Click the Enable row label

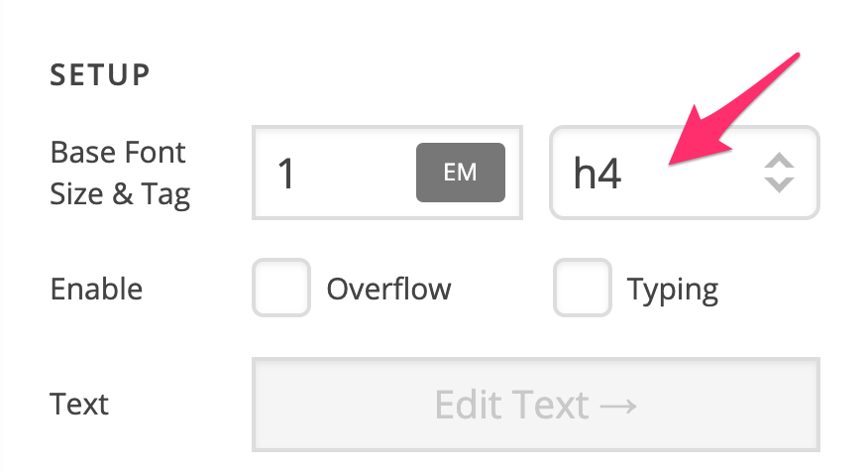[96, 289]
